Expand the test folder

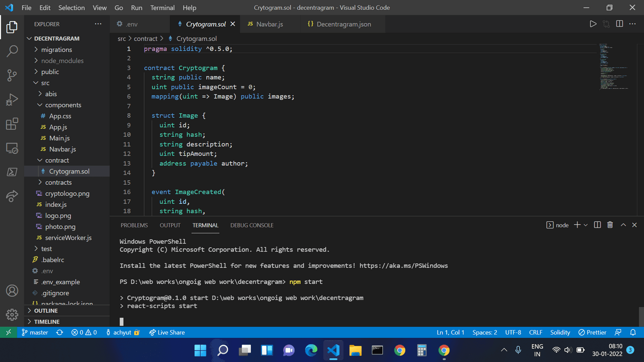67,249
